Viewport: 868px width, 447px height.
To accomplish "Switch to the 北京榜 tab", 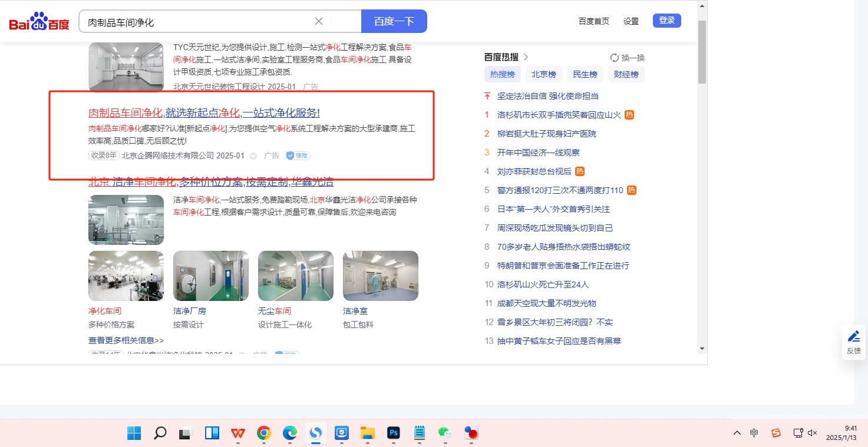I will coord(544,74).
